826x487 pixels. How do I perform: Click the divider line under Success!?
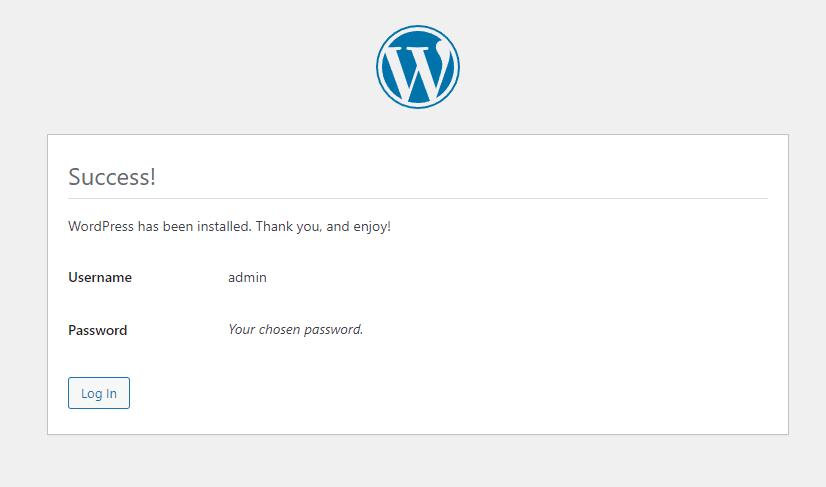(x=418, y=198)
